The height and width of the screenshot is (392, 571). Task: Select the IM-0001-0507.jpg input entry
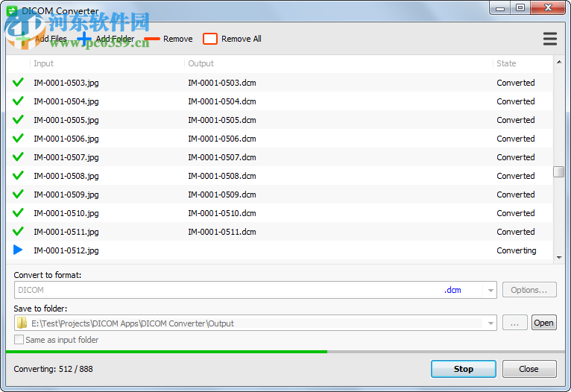(x=66, y=157)
